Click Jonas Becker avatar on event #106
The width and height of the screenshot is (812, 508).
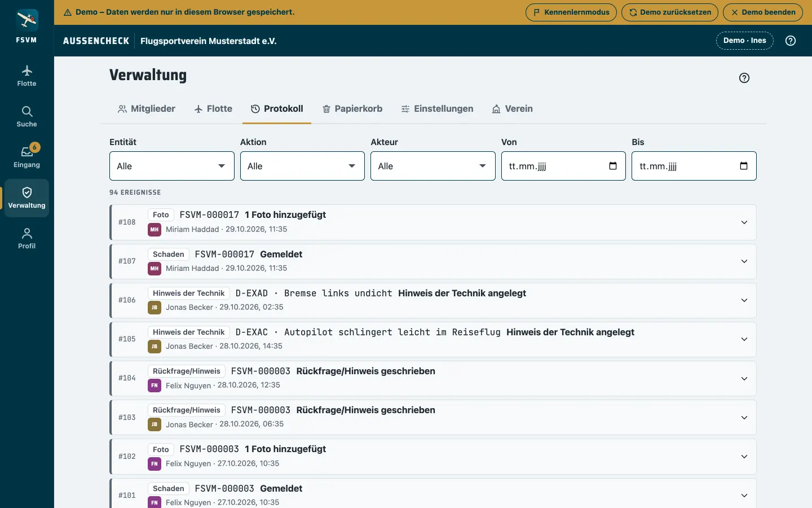tap(155, 308)
